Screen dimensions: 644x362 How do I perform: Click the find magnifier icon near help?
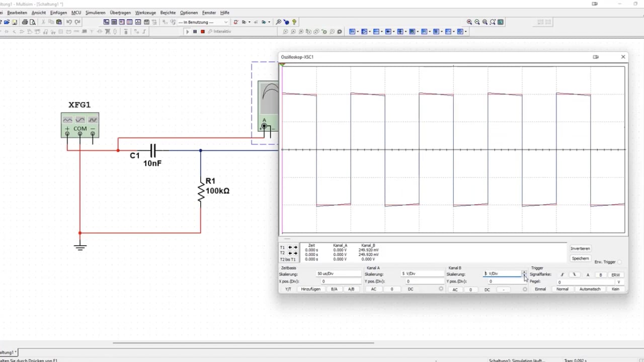(279, 22)
